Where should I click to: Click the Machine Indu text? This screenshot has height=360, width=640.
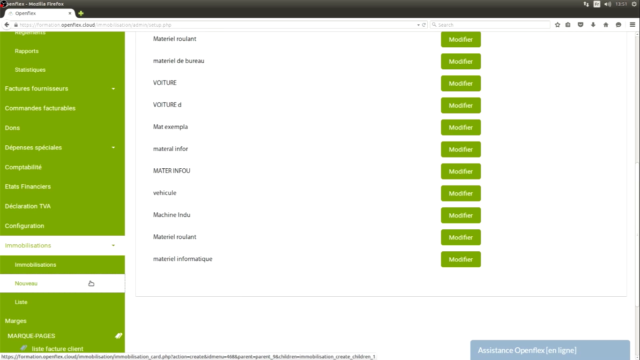171,215
